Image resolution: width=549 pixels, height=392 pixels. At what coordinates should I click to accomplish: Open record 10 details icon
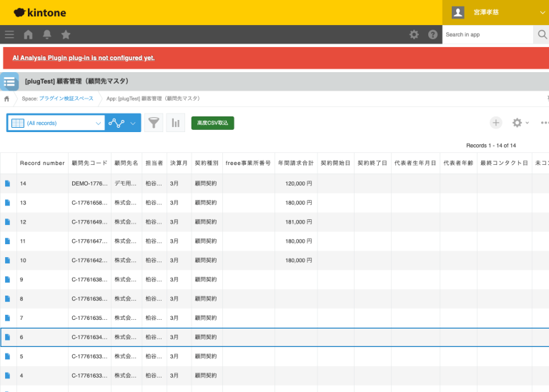8,261
